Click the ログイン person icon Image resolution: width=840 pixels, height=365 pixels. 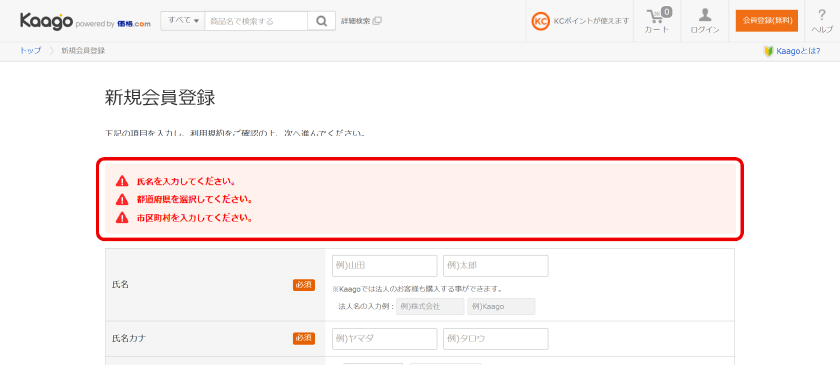tap(705, 14)
